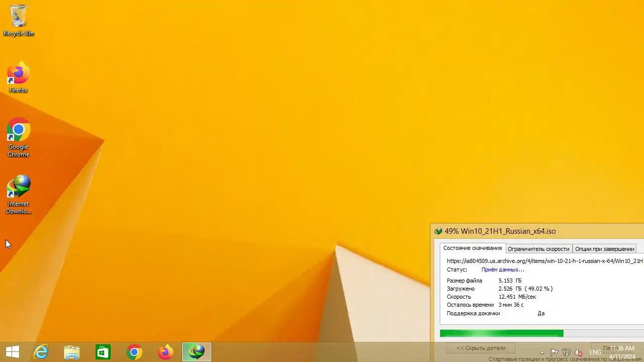Click the 49% Win10_21H1_Russian_x64.iso window title
This screenshot has height=362, width=644.
(500, 231)
